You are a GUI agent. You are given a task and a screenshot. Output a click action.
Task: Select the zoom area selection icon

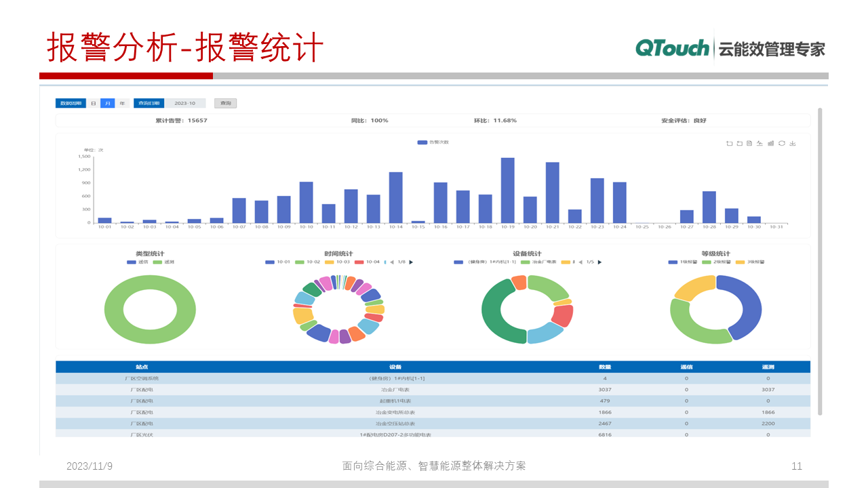tap(730, 143)
